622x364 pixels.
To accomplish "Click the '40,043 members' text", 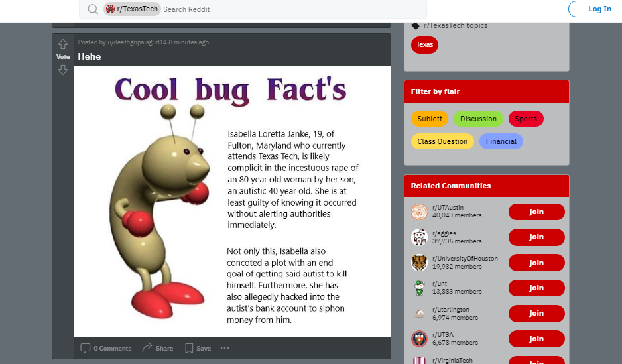I will point(457,215).
